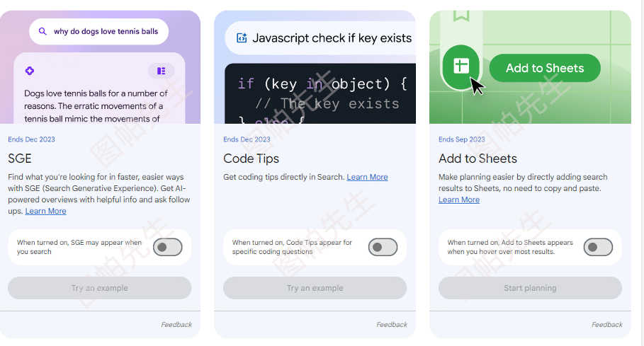The image size is (644, 346).
Task: Click 'Code Tips appear for specific coding questions' text
Action: click(x=292, y=247)
